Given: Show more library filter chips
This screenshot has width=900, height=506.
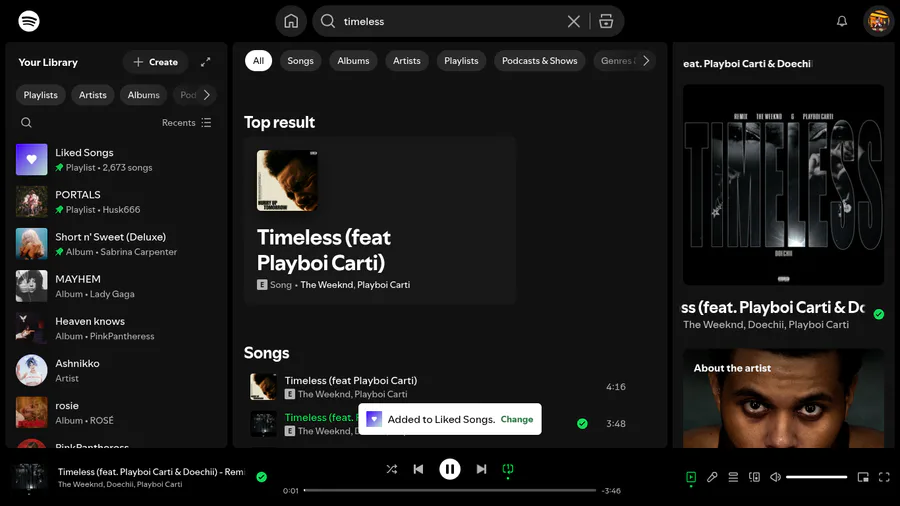Looking at the screenshot, I should point(207,95).
